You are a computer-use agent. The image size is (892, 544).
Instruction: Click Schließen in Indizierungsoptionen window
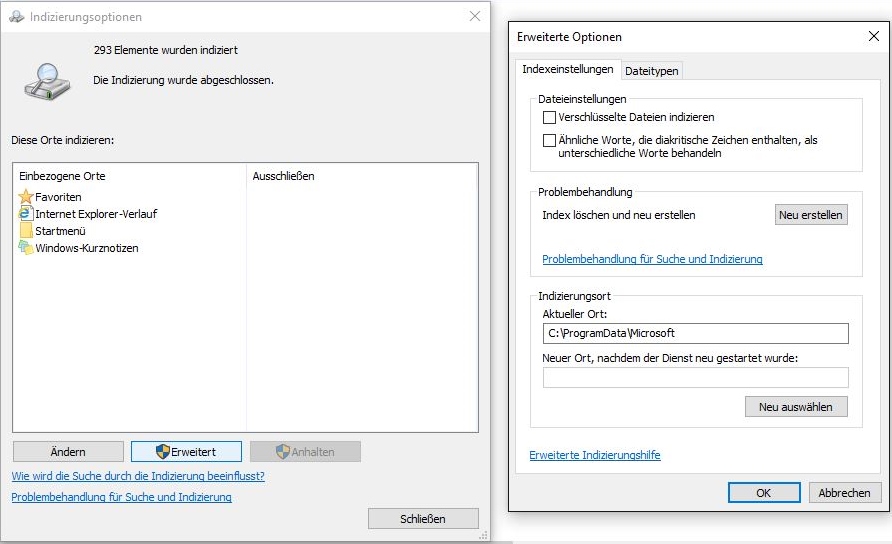pyautogui.click(x=423, y=519)
